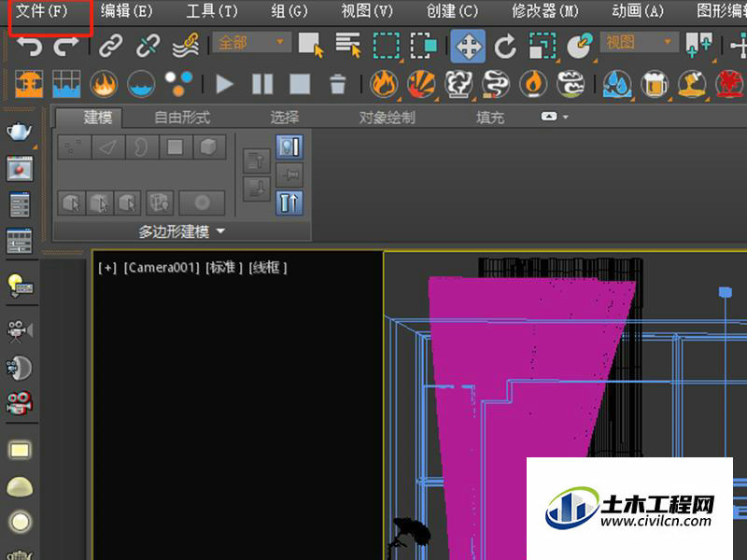
Task: Click the Use Pivot Point Center icon
Action: click(698, 46)
